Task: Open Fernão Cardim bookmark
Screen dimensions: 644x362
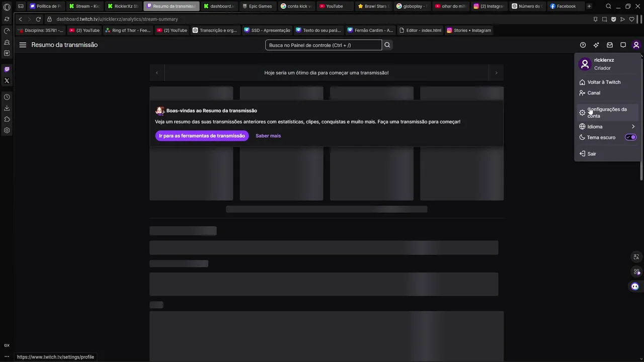Action: tap(370, 30)
